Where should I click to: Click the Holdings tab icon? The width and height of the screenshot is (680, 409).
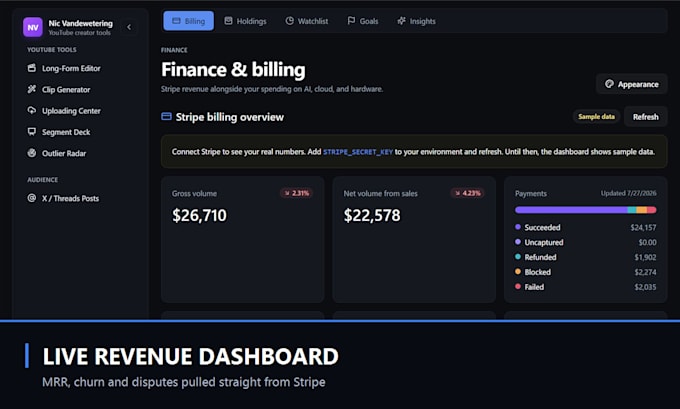[x=228, y=21]
